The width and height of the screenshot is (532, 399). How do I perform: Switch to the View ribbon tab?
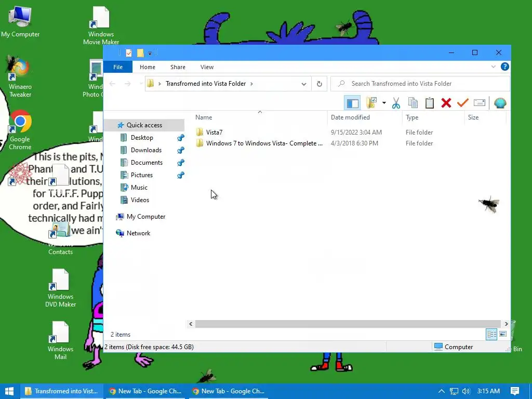coord(207,67)
